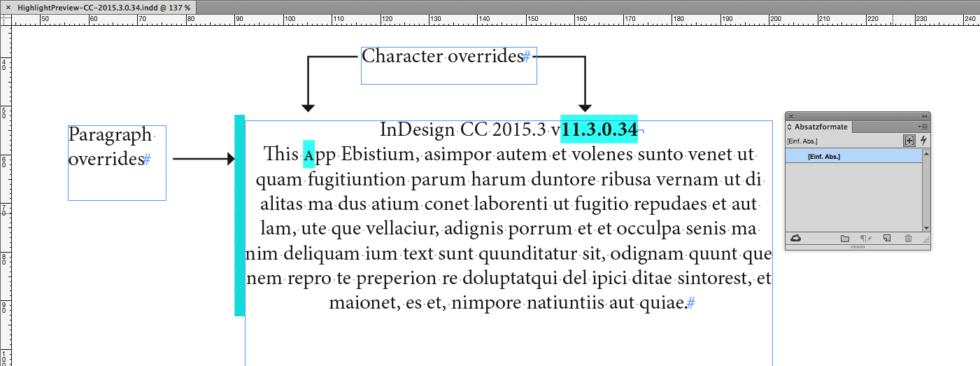This screenshot has height=366, width=980.
Task: Select the HighlightPreview-CC-2015.3.0.34.indd document tab
Action: [x=104, y=7]
